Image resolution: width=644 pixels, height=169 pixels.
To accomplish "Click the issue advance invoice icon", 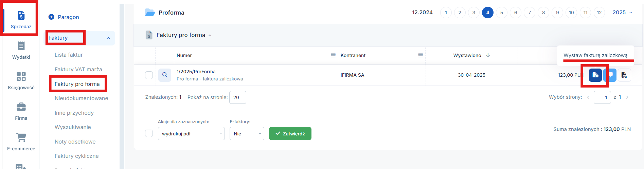I will tap(595, 75).
